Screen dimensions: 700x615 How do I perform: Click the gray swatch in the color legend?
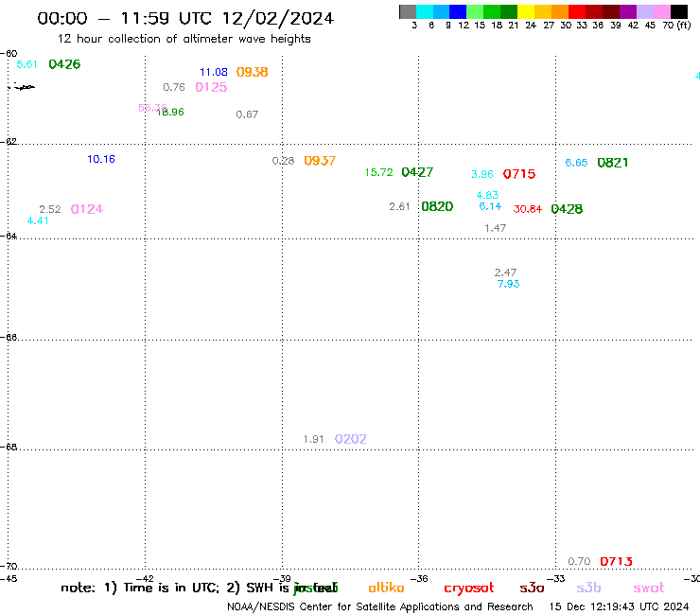pyautogui.click(x=408, y=11)
